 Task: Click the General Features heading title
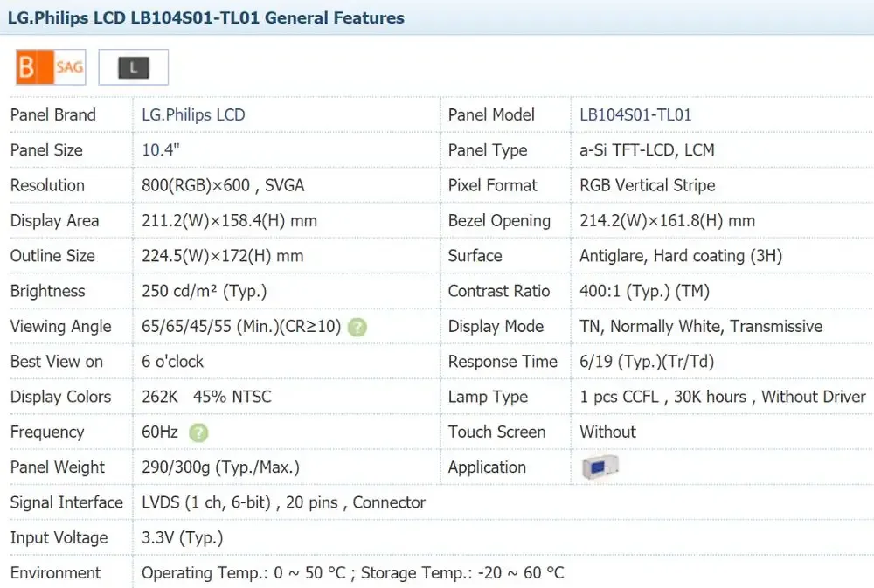tap(206, 17)
